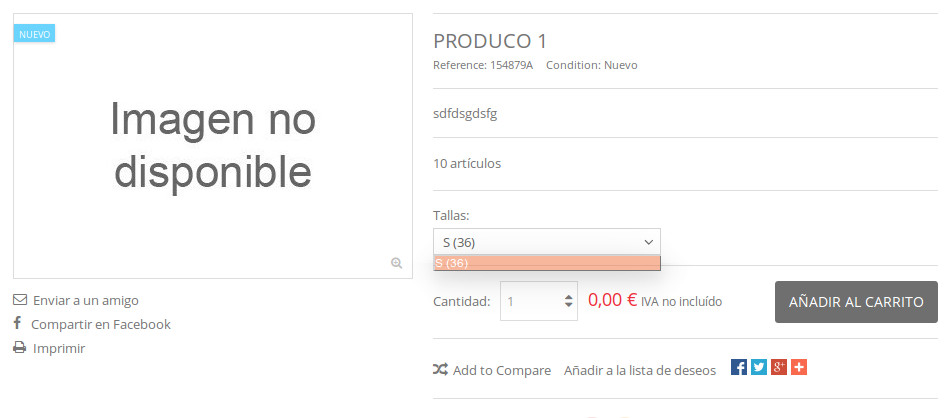
Task: Decrease Cantidad with the down arrow
Action: (569, 304)
